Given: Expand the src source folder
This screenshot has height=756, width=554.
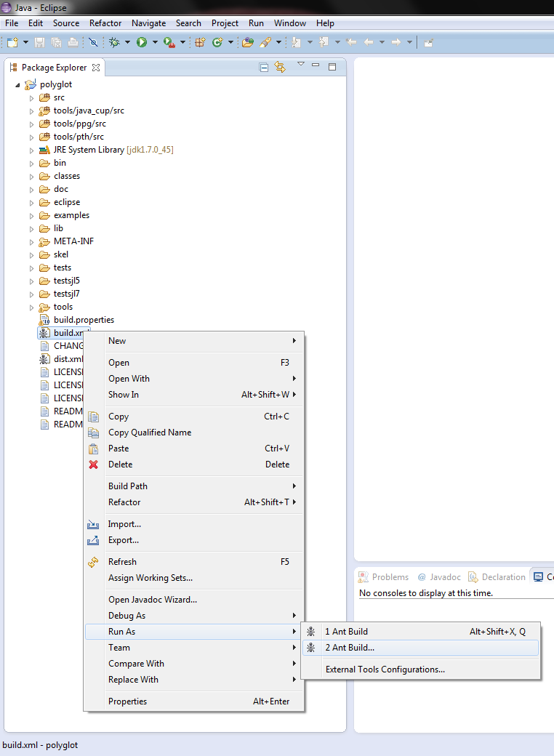Looking at the screenshot, I should click(x=31, y=98).
